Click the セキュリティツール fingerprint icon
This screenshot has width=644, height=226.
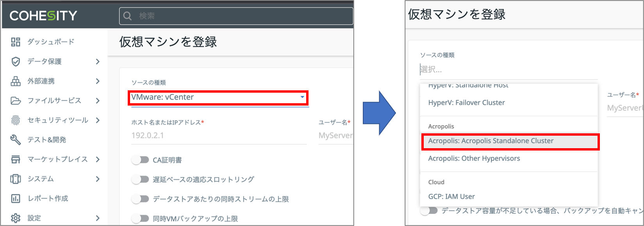point(16,120)
